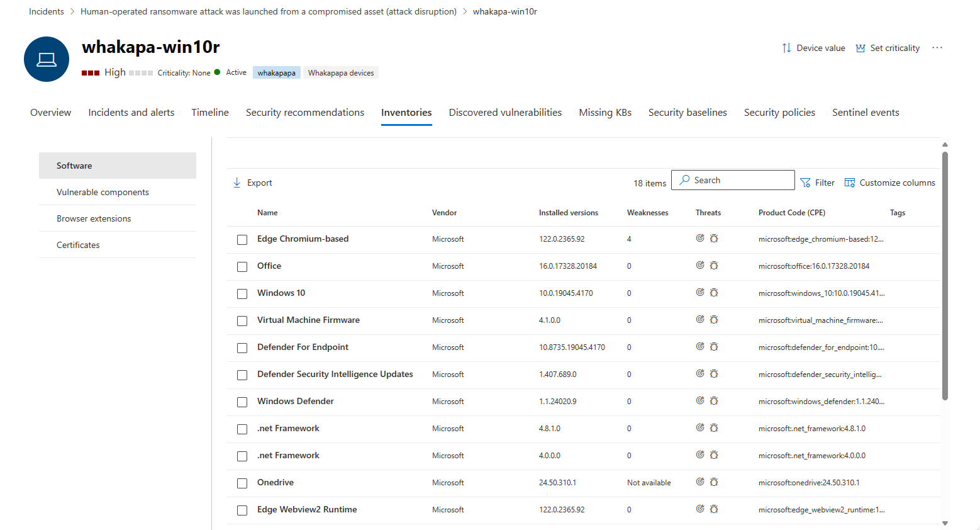
Task: Click bug icon for Edge Webview2 Runtime
Action: [714, 509]
